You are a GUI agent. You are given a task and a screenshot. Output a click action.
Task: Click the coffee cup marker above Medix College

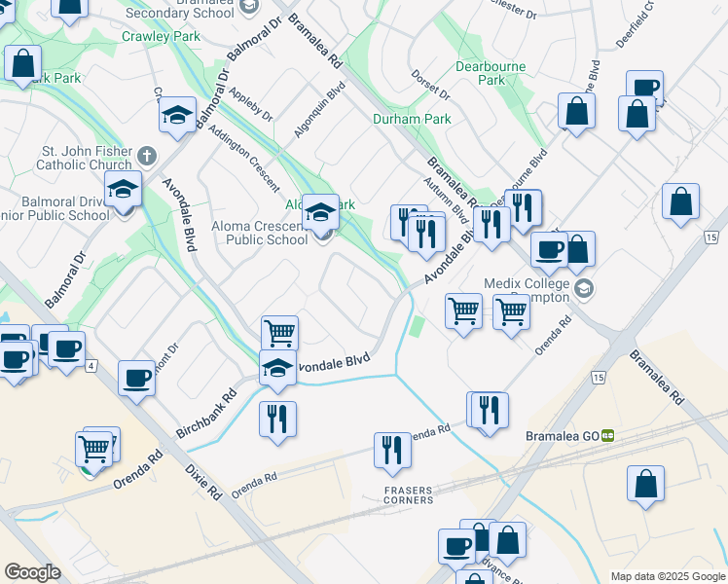(549, 252)
